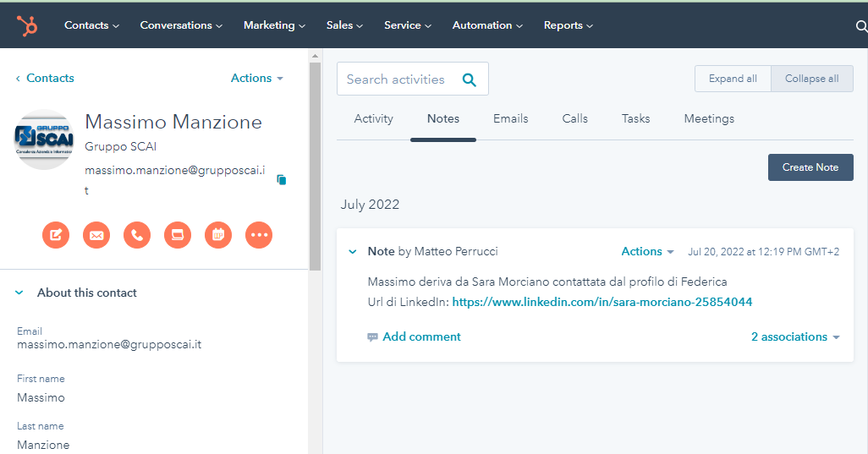Open the note's Actions dropdown
The height and width of the screenshot is (454, 868).
pos(647,251)
